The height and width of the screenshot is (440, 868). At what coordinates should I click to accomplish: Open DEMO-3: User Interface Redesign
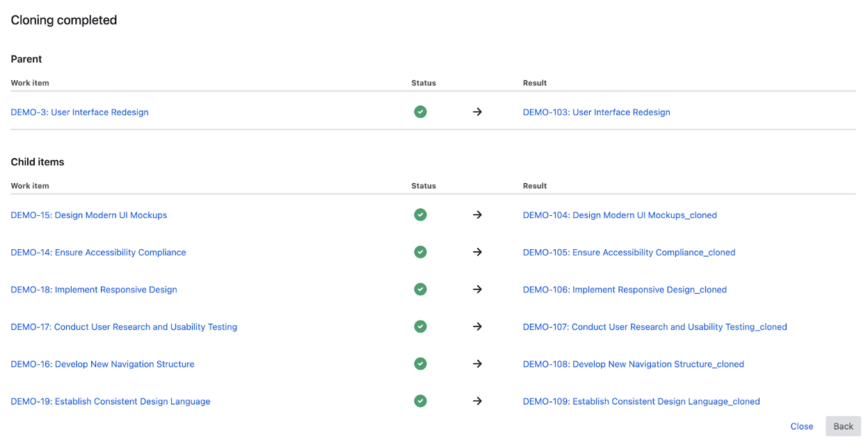[79, 112]
